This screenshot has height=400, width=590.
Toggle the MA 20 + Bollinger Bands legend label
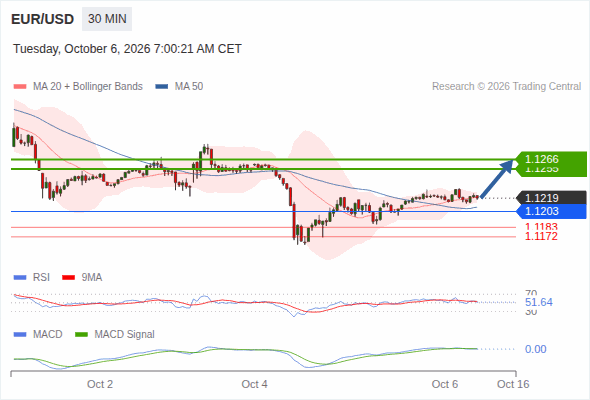(x=88, y=87)
